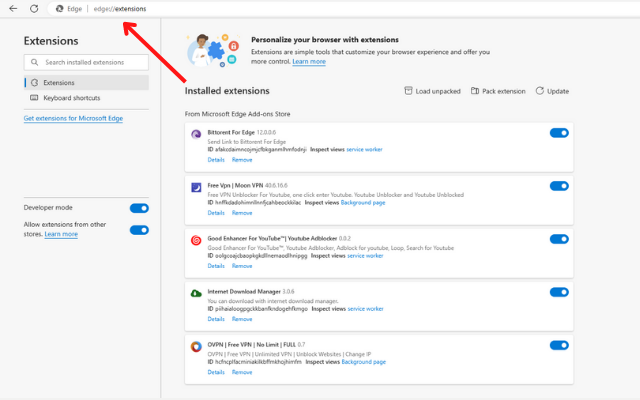Click Pack extension button
This screenshot has width=640, height=400.
498,91
